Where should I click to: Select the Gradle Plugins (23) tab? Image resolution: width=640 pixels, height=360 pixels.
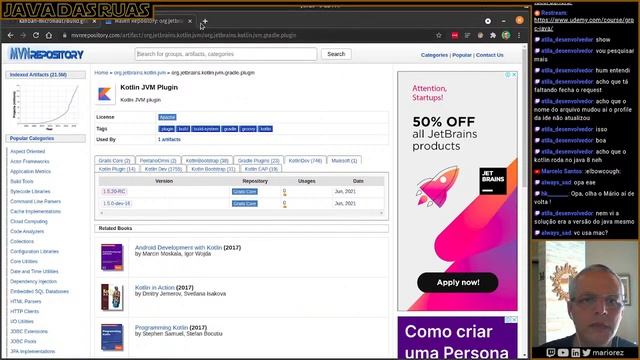click(x=258, y=161)
